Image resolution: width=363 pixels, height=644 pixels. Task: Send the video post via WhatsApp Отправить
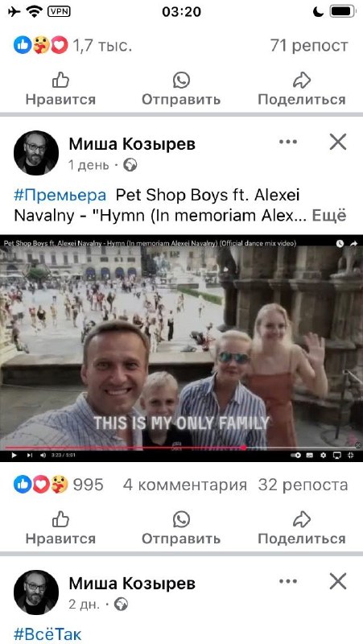(x=181, y=529)
